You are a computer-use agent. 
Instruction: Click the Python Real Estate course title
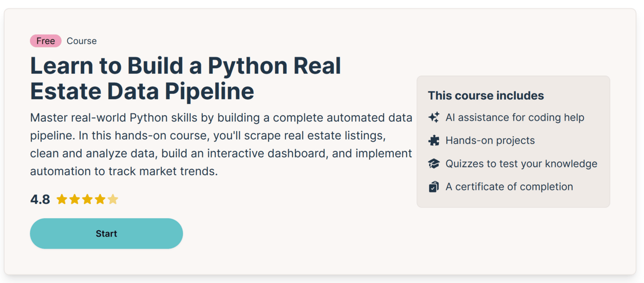[185, 78]
